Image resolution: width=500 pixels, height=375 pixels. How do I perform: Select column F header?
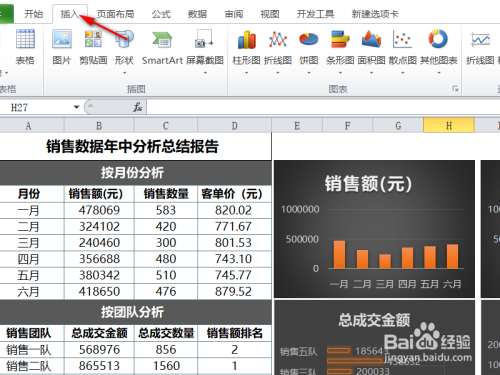point(348,126)
